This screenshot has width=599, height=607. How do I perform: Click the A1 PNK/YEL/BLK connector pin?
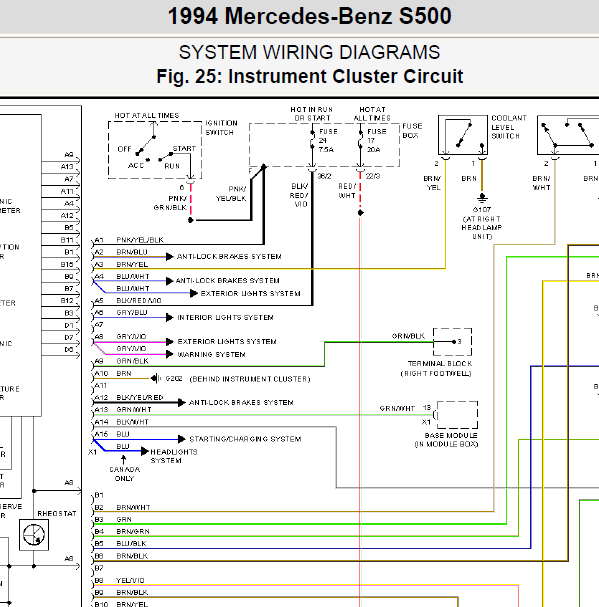pyautogui.click(x=99, y=240)
